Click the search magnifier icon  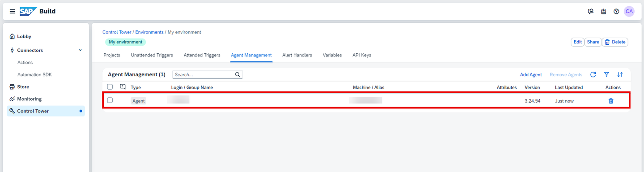tap(238, 75)
